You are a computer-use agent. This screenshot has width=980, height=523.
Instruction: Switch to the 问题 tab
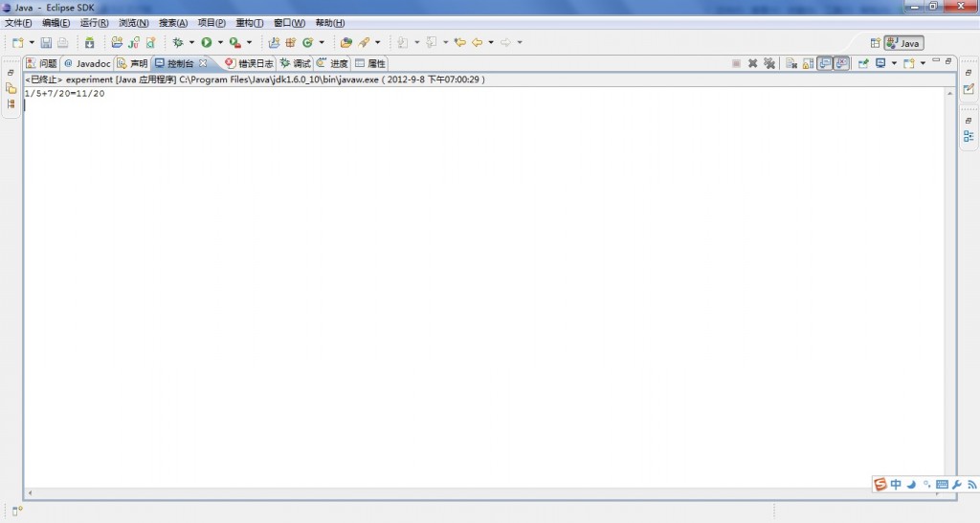(41, 63)
